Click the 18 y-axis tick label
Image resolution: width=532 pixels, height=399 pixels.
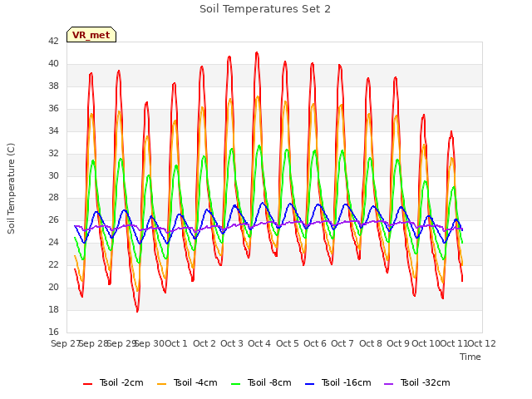pos(53,310)
